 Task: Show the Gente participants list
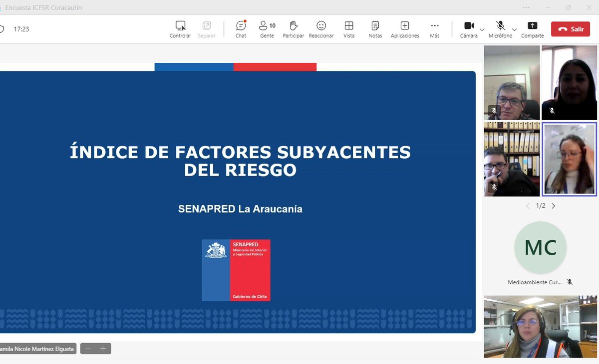click(267, 29)
